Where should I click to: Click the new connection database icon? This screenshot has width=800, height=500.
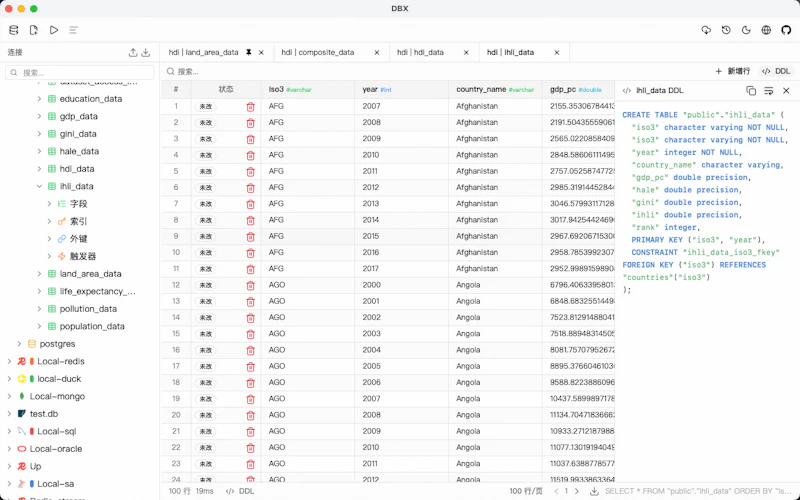(14, 30)
